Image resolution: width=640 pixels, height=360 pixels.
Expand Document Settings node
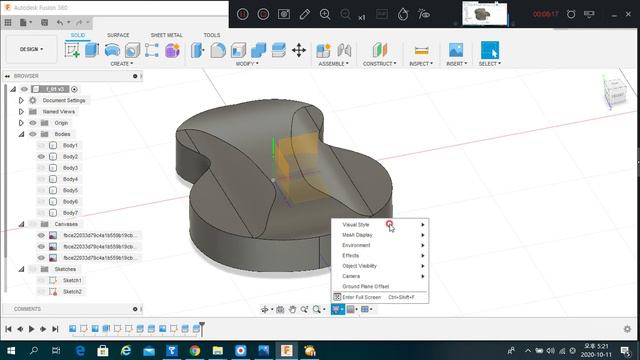[21, 100]
